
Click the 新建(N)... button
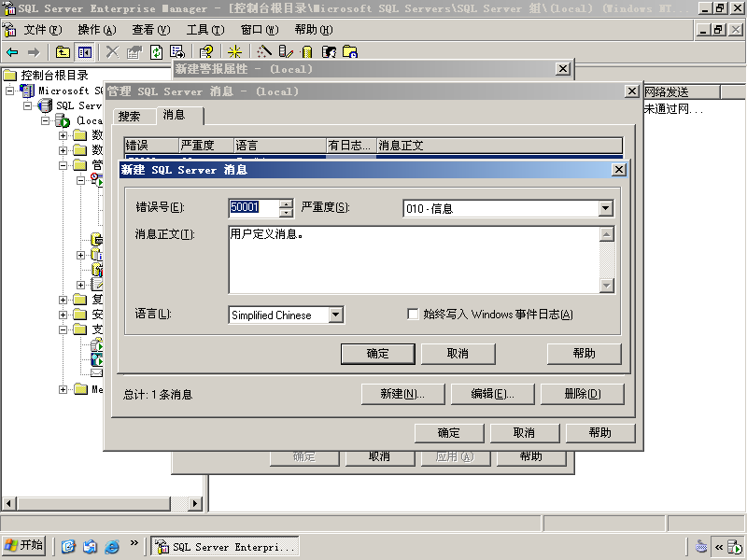click(402, 394)
